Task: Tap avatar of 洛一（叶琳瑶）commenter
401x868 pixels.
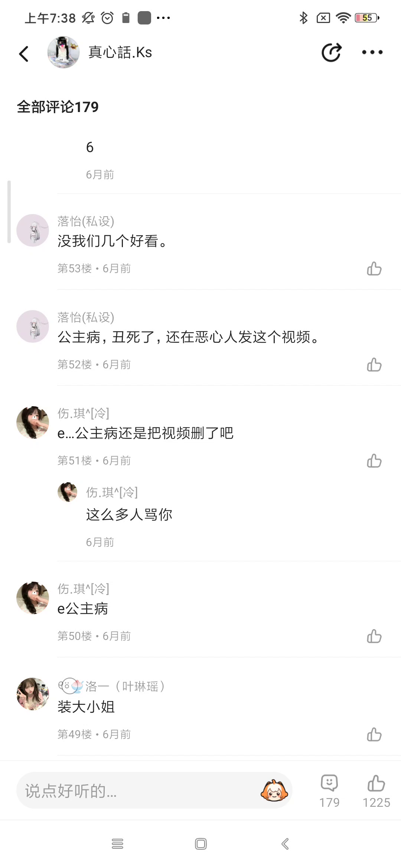Action: [x=33, y=694]
